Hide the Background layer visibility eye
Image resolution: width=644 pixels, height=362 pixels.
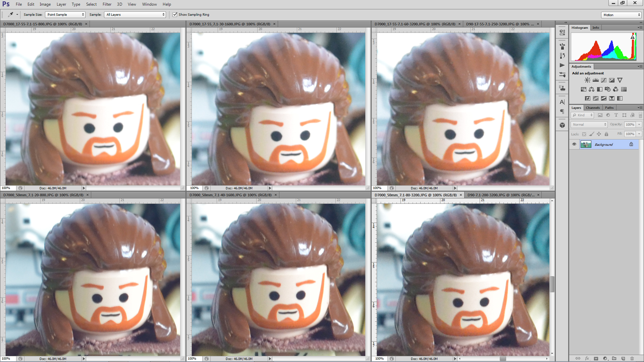tap(574, 144)
